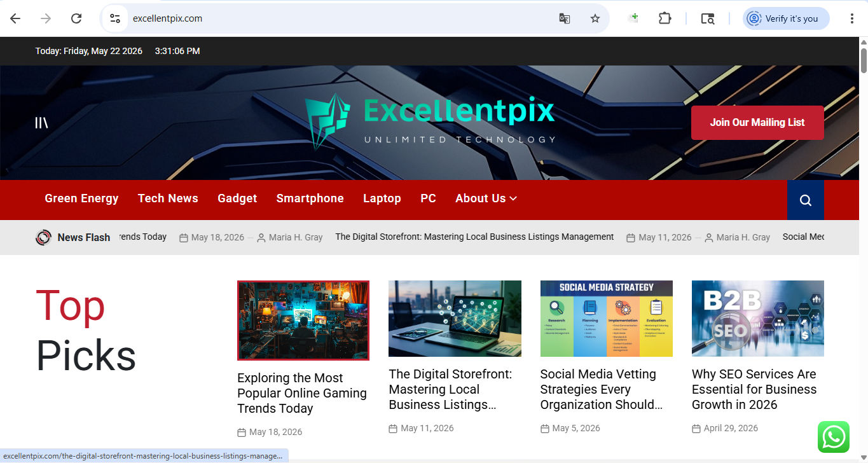Click the Verify it's you profile button
The width and height of the screenshot is (868, 463).
[x=786, y=18]
